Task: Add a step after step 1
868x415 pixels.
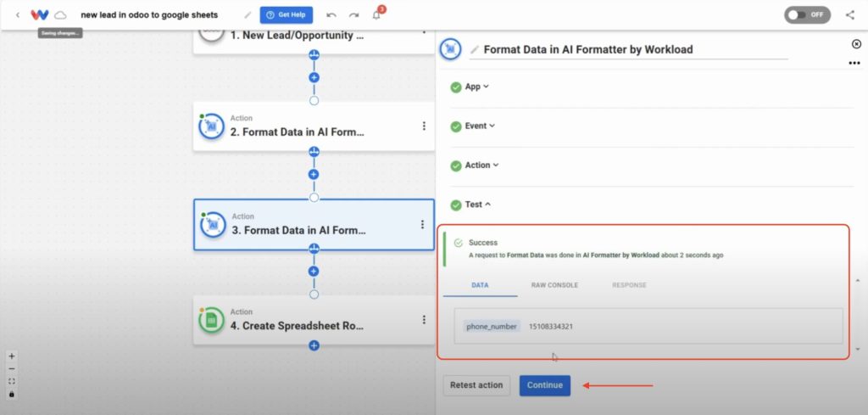Action: click(314, 77)
